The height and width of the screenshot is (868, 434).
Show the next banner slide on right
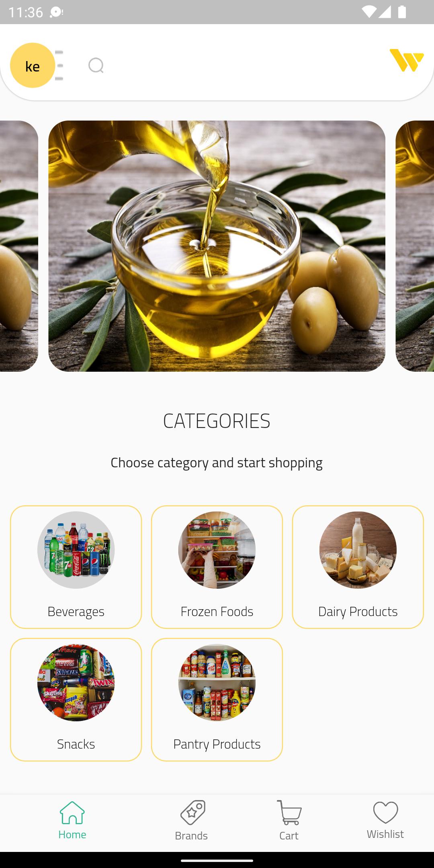pyautogui.click(x=415, y=246)
